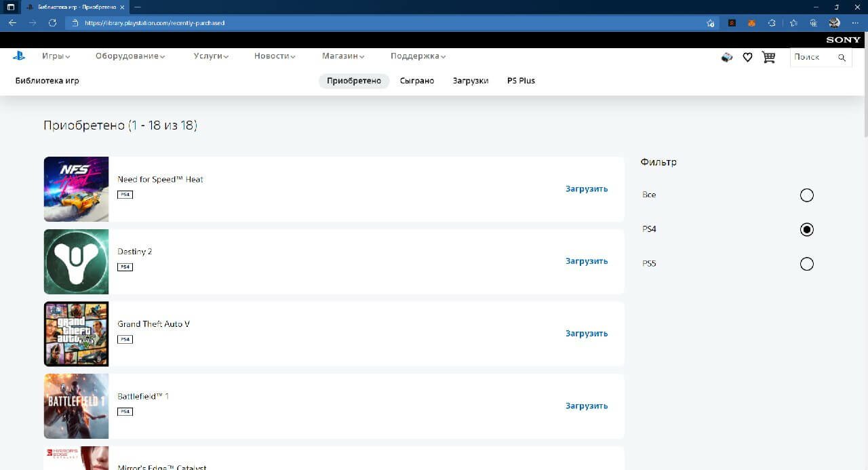Click the Need for Speed™ Heat title

[x=160, y=180]
